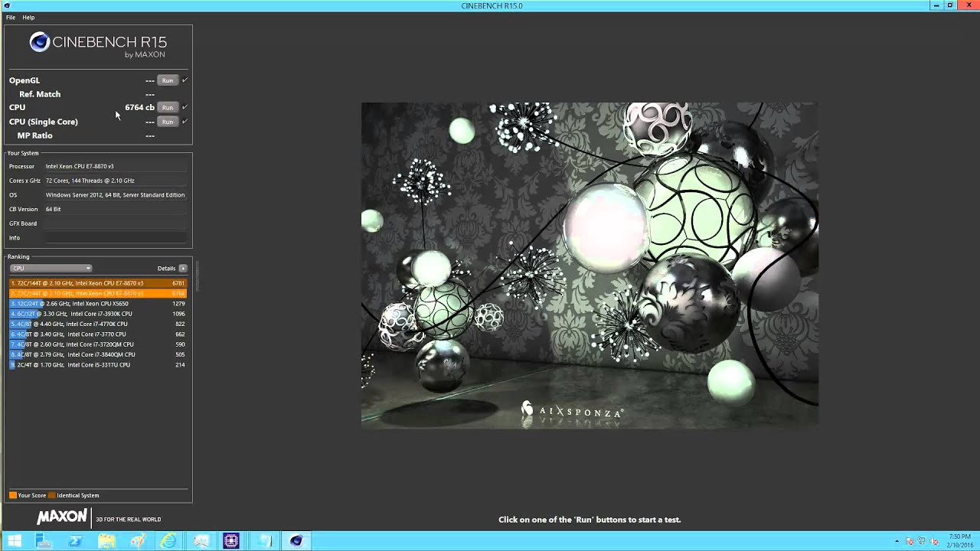
Task: Toggle the CPU (Single Core) checkmark
Action: click(x=185, y=122)
